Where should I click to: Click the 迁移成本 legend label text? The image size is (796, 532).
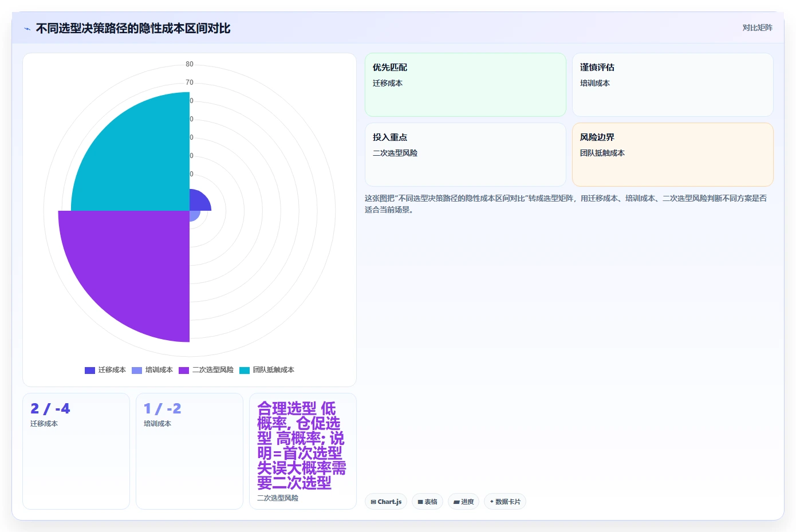[x=112, y=370]
